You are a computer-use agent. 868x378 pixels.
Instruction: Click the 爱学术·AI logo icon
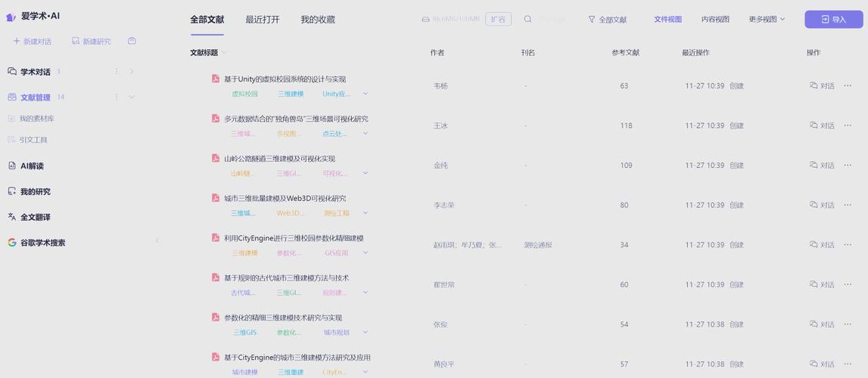(11, 17)
